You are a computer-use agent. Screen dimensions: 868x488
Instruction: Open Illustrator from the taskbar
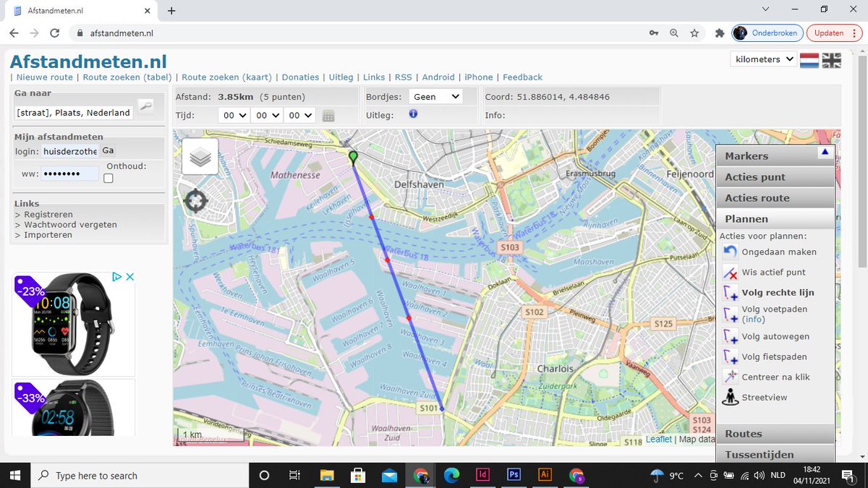pos(545,475)
